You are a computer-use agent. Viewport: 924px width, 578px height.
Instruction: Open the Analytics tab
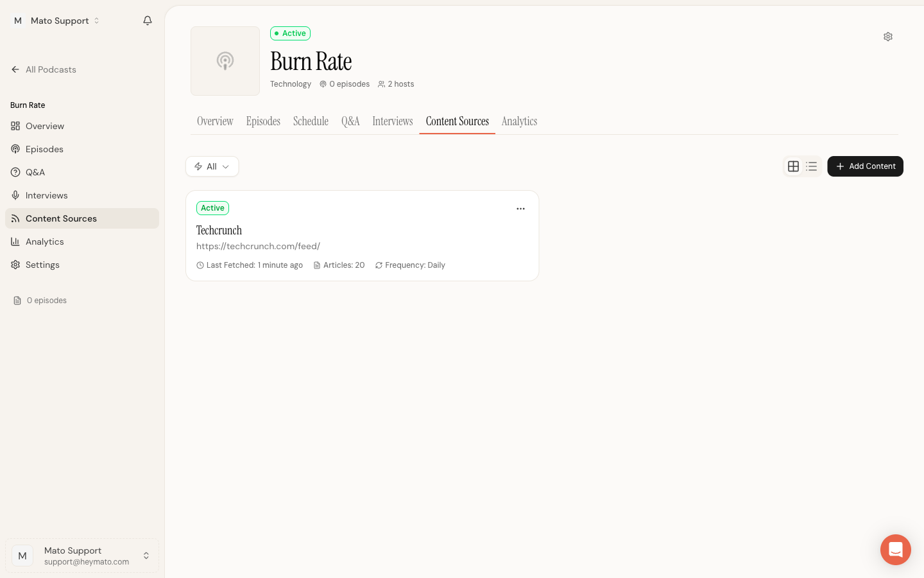pyautogui.click(x=519, y=121)
